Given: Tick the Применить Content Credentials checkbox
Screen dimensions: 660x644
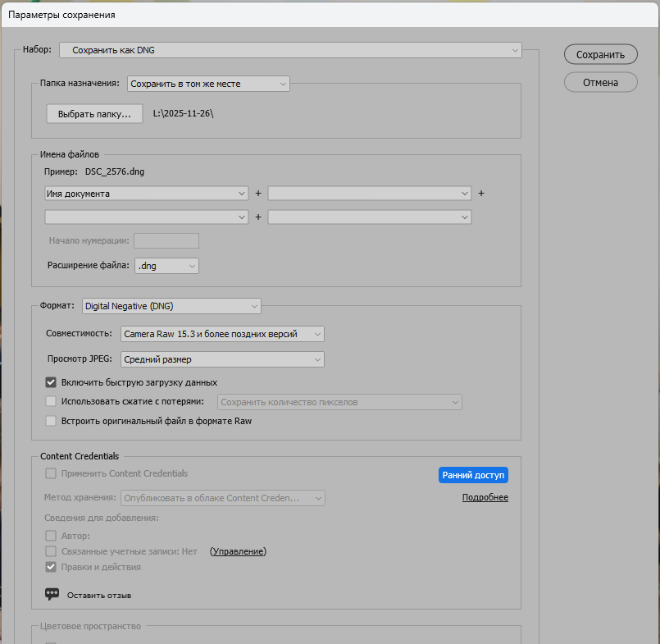Looking at the screenshot, I should 51,473.
